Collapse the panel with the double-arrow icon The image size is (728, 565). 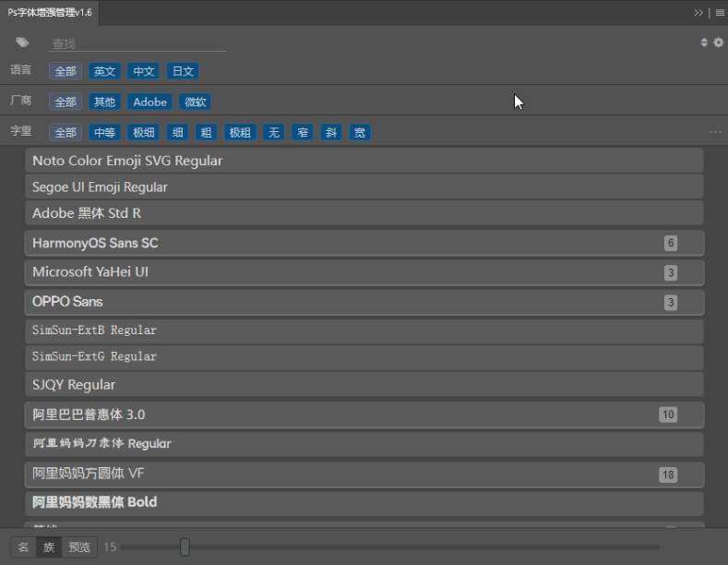[x=699, y=13]
